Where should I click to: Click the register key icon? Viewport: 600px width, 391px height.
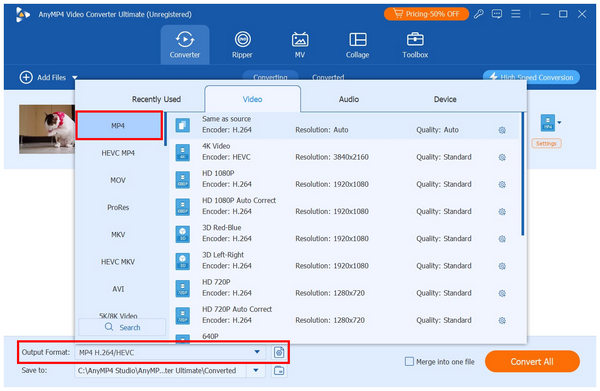click(x=478, y=14)
